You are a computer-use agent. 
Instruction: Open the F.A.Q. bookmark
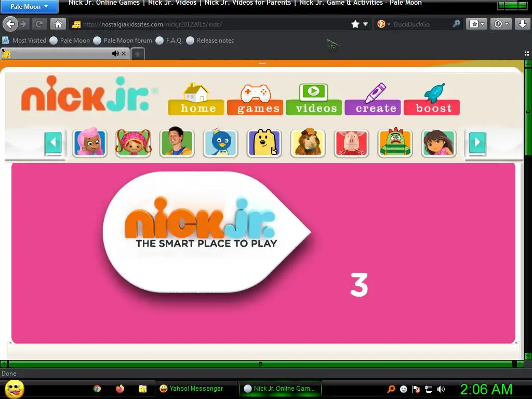coord(169,41)
